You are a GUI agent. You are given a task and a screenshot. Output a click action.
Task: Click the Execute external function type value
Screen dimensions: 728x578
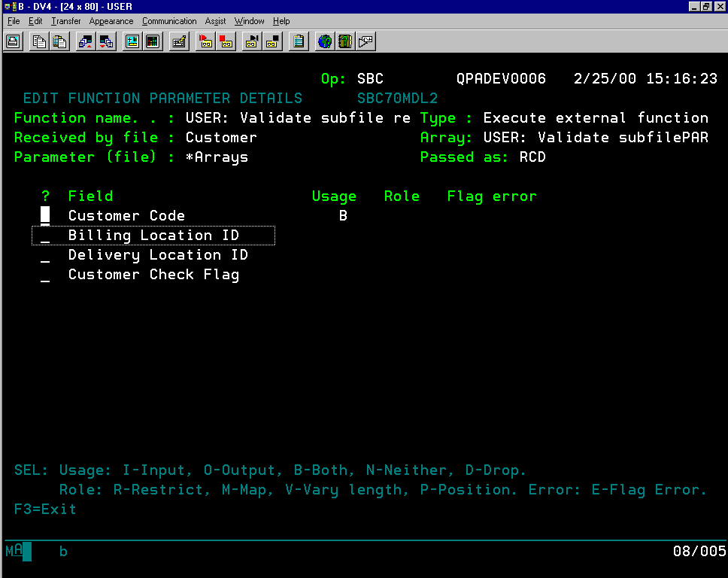(x=596, y=118)
